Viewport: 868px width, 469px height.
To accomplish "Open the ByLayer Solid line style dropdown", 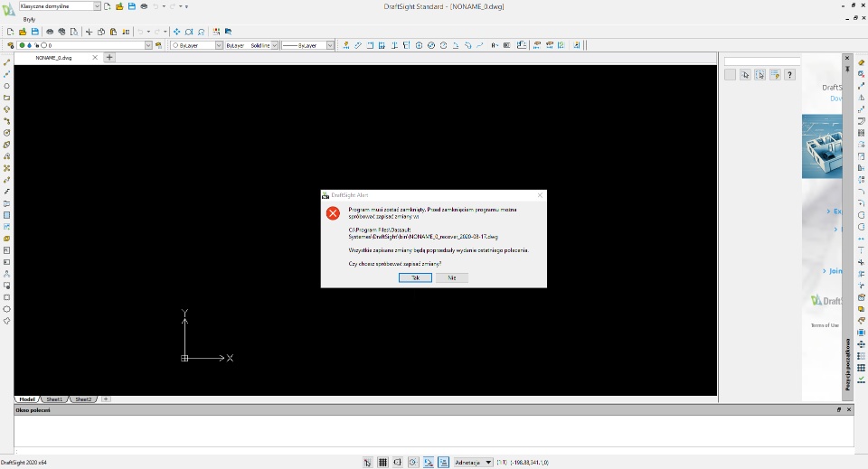I will click(275, 45).
